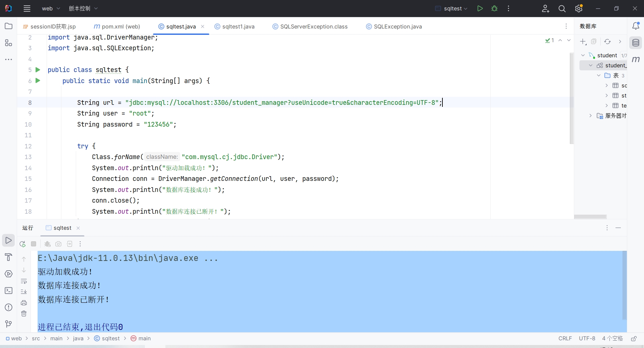Print console output icon
This screenshot has height=348, width=644.
(x=24, y=303)
